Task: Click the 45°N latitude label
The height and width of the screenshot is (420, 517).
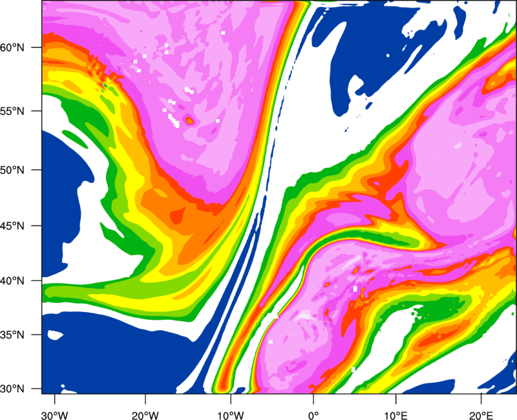Action: 12,226
